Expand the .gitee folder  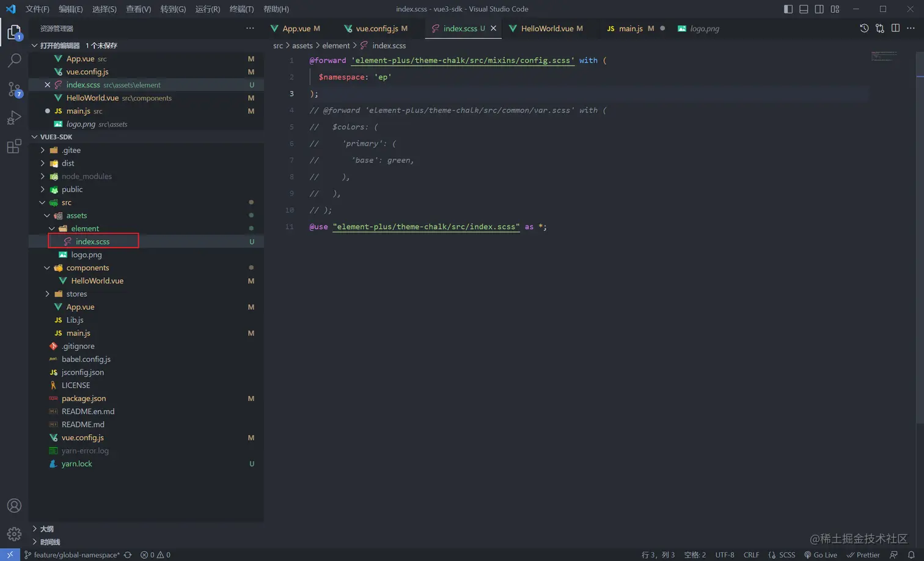43,150
